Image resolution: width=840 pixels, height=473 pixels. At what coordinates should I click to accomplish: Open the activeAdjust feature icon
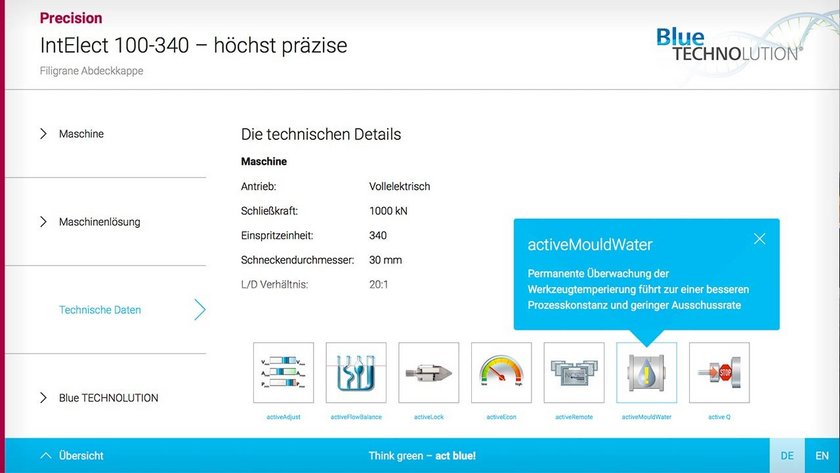[x=283, y=373]
